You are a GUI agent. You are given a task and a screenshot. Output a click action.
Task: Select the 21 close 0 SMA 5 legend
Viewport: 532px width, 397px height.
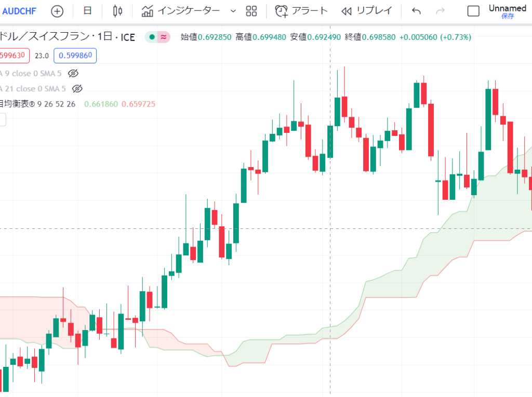[x=33, y=89]
